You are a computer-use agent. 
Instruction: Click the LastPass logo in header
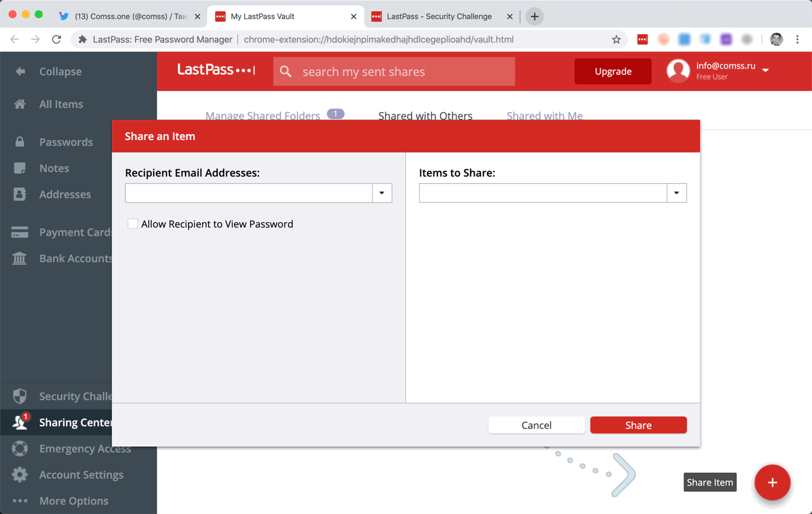coord(216,70)
